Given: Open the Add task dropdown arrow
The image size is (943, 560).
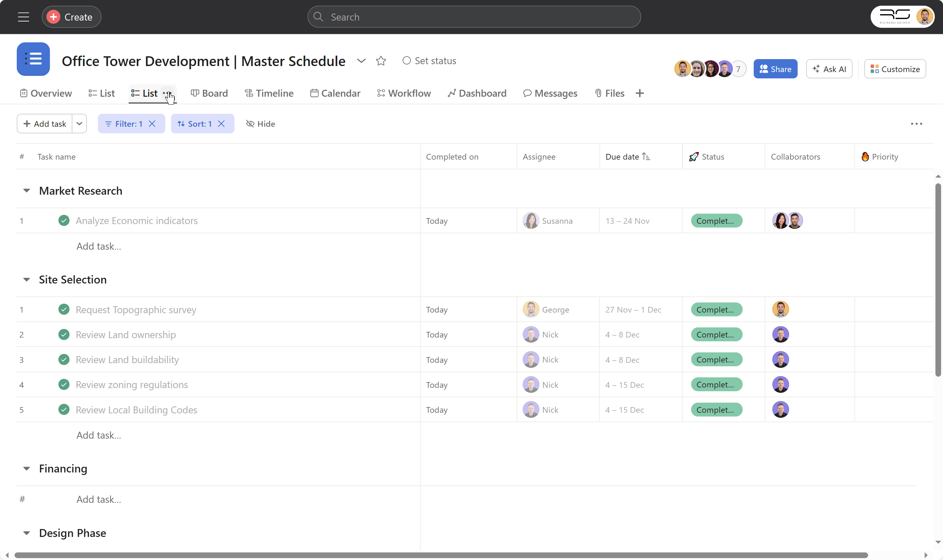Looking at the screenshot, I should (79, 124).
